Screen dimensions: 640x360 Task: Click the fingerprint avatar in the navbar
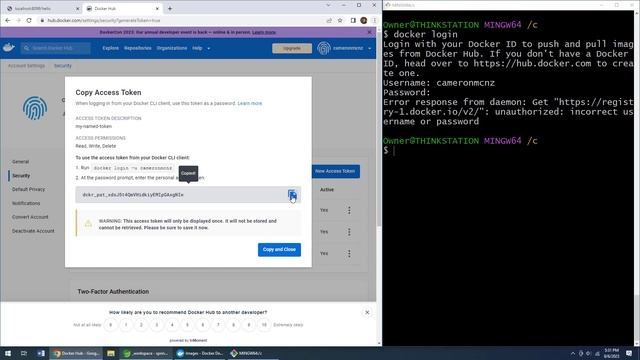click(x=324, y=48)
